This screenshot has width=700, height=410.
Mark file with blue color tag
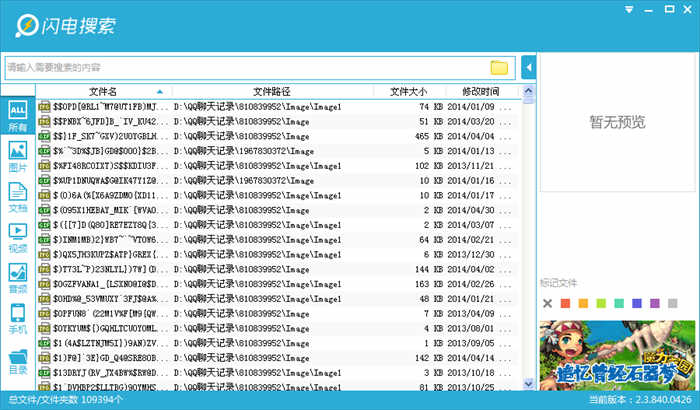(637, 304)
